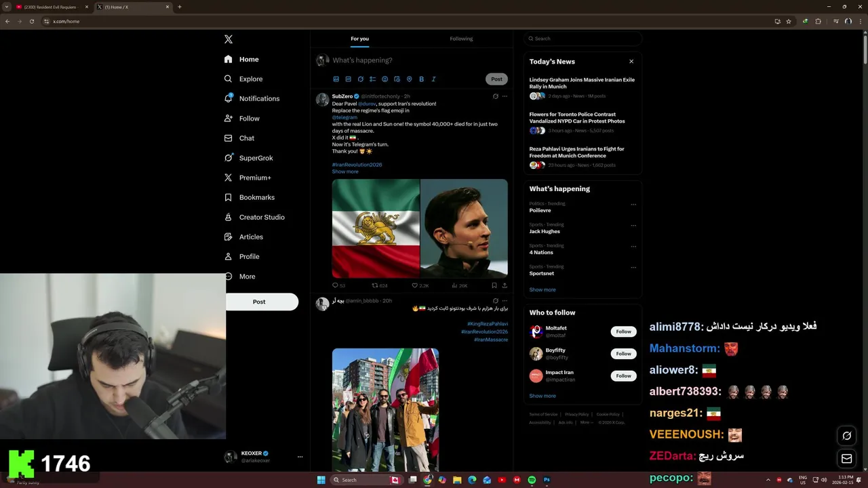Open the man with headset photo
Image resolution: width=868 pixels, height=488 pixels.
point(464,228)
